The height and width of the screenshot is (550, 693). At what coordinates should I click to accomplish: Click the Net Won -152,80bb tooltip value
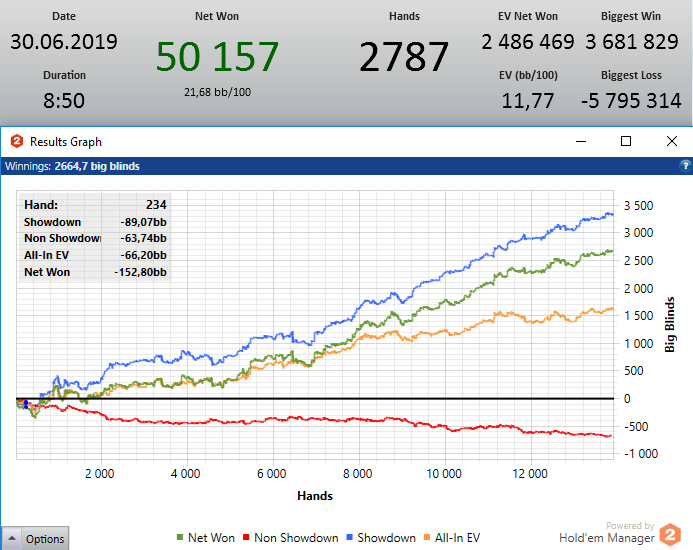pos(141,272)
